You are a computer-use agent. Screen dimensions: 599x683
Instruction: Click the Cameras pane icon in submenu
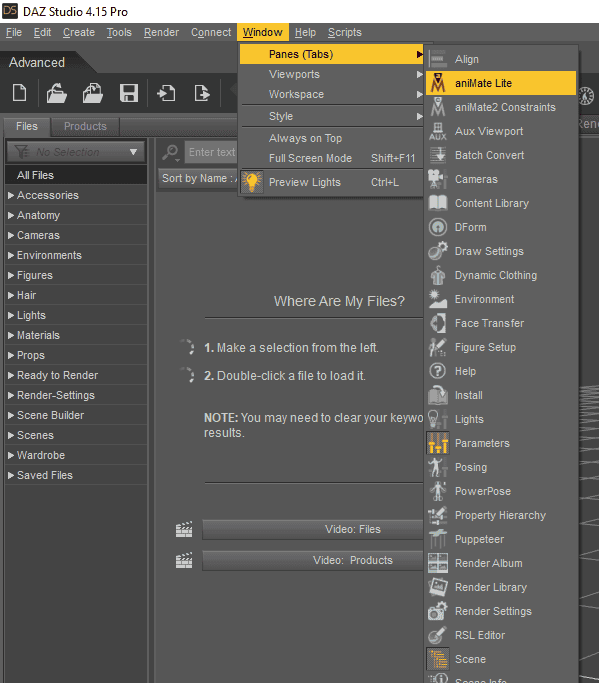point(438,179)
